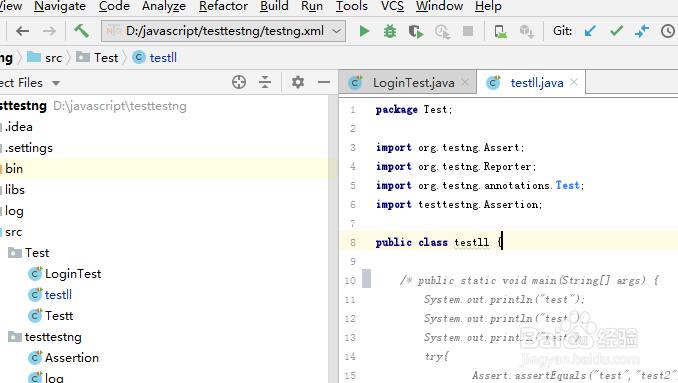Close the testll.java tab
Screen dimensions: 678x383
(574, 82)
